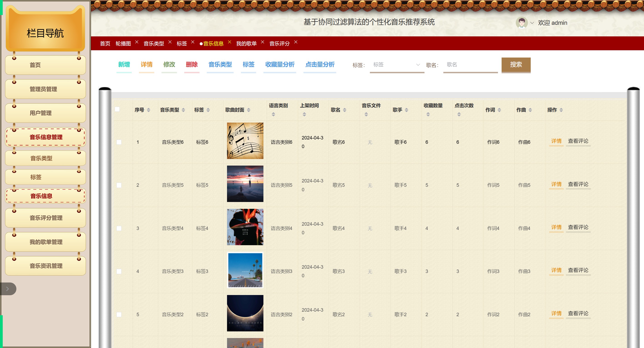Click 查看评论 for 歌名5 row
Image resolution: width=644 pixels, height=348 pixels.
coord(578,184)
